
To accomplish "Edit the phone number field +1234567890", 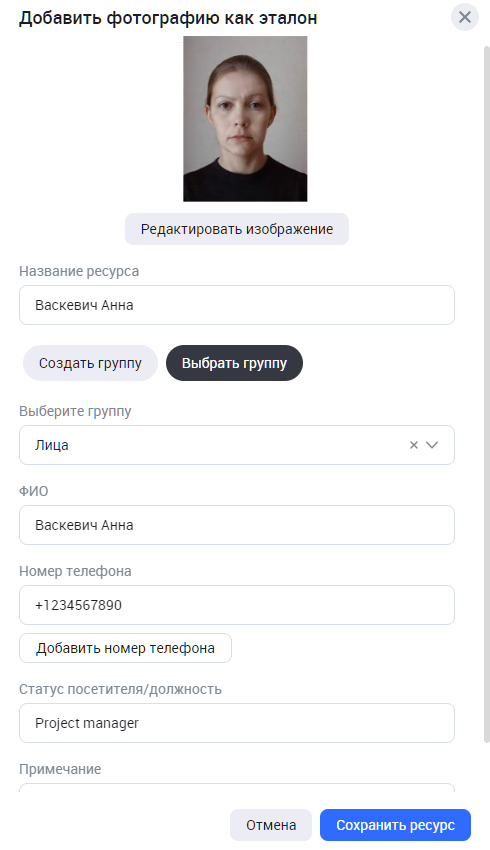I will [237, 605].
